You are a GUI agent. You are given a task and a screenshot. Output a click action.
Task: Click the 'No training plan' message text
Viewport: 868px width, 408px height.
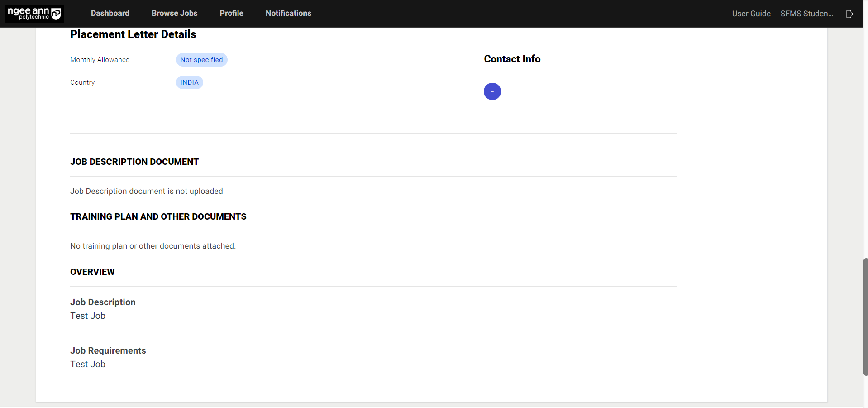click(153, 246)
